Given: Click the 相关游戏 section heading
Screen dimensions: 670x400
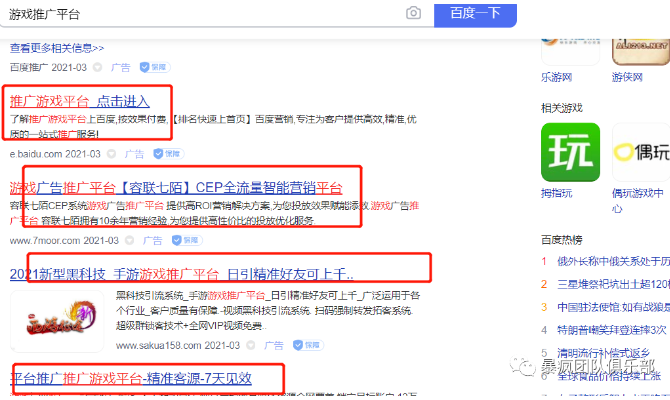Looking at the screenshot, I should coord(561,108).
